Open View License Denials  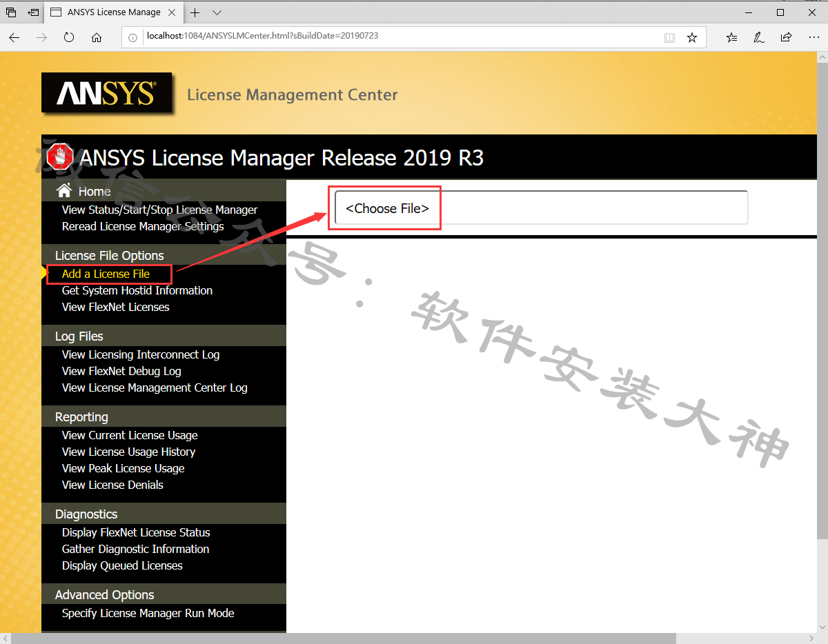pyautogui.click(x=112, y=485)
